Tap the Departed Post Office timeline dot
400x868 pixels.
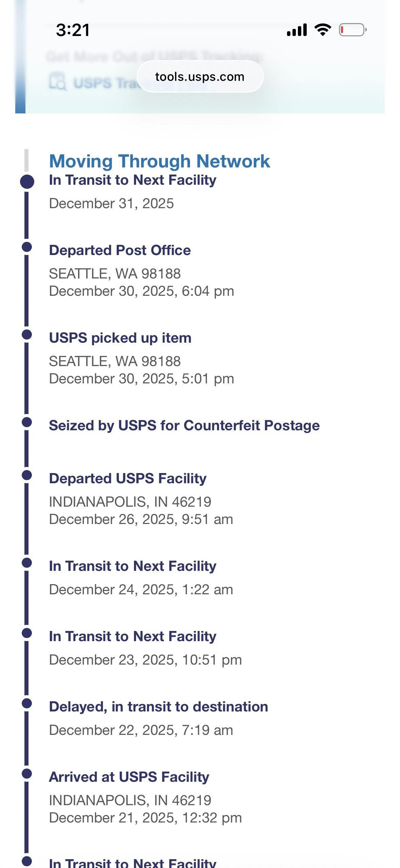(27, 247)
